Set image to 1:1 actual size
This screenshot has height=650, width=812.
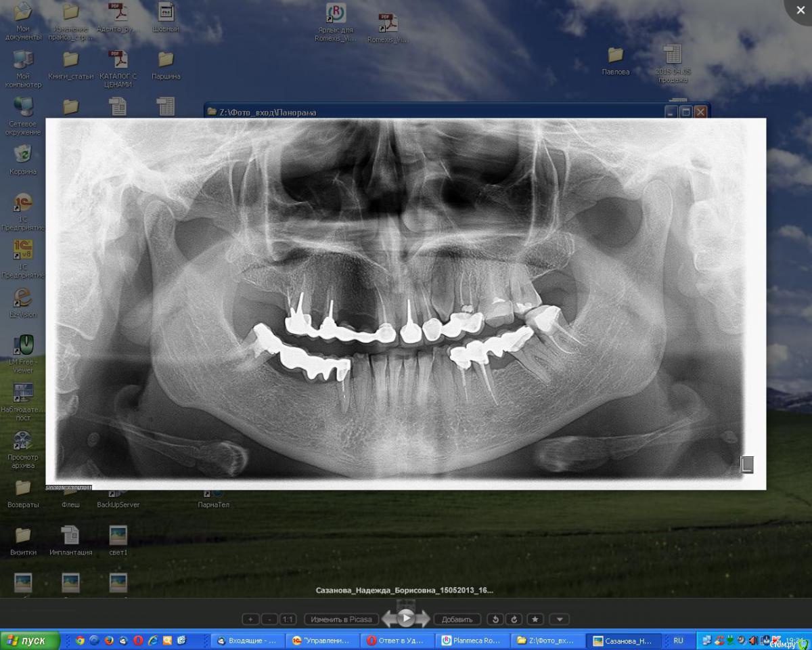coord(288,619)
